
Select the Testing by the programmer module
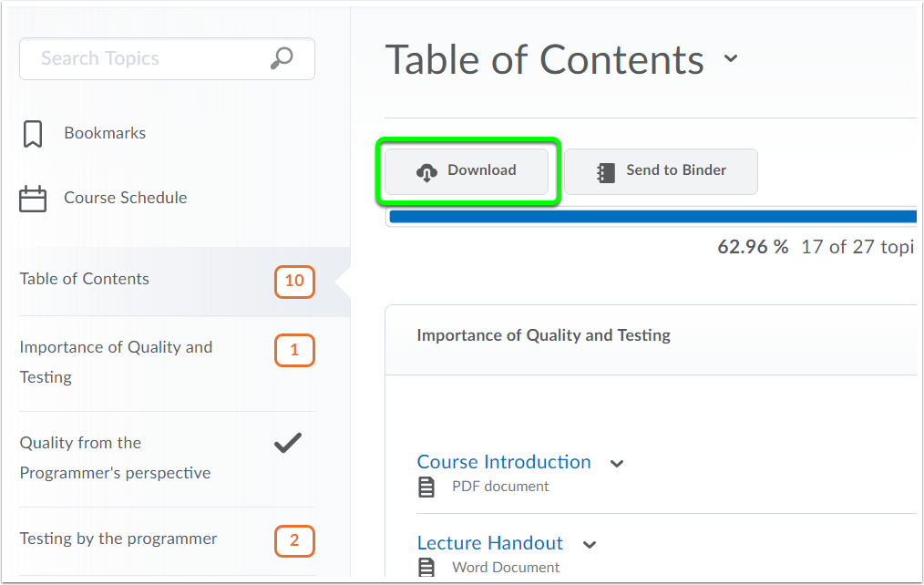118,539
